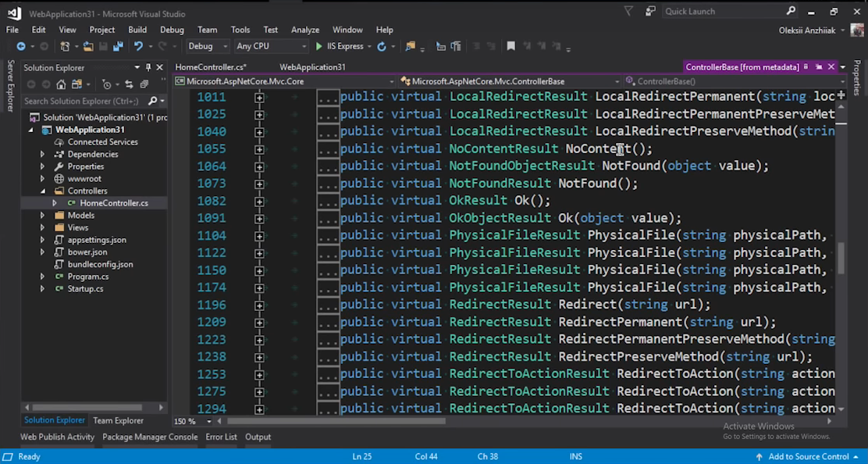
Task: Pin the Solution Explorer panel
Action: point(148,67)
